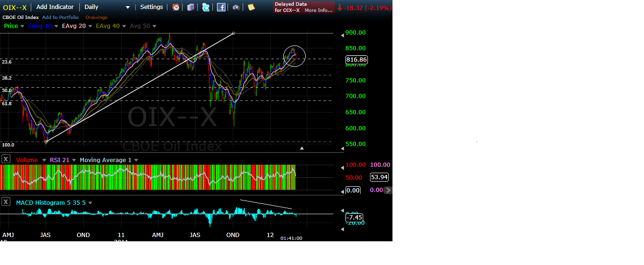Select the trendline's lower end handle
Viewport: 644px width, 265px height.
tap(46, 141)
